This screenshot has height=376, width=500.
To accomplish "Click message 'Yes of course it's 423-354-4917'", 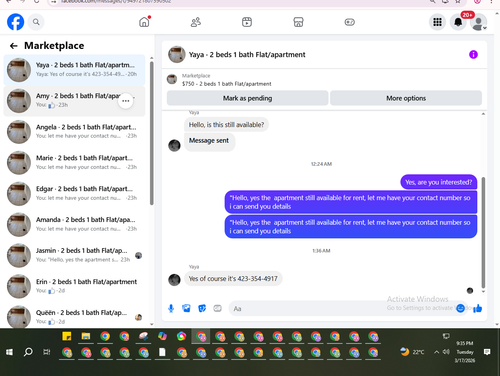I will pyautogui.click(x=233, y=279).
